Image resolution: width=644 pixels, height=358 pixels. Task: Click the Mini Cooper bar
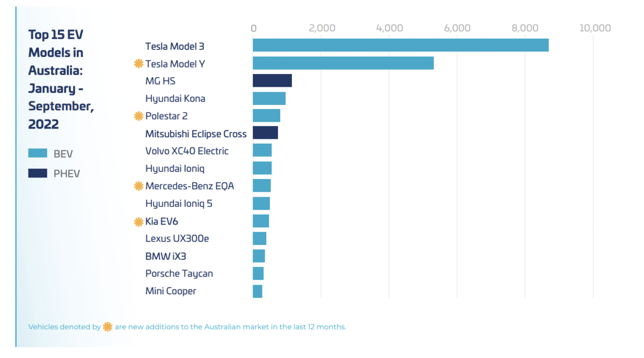(x=258, y=291)
